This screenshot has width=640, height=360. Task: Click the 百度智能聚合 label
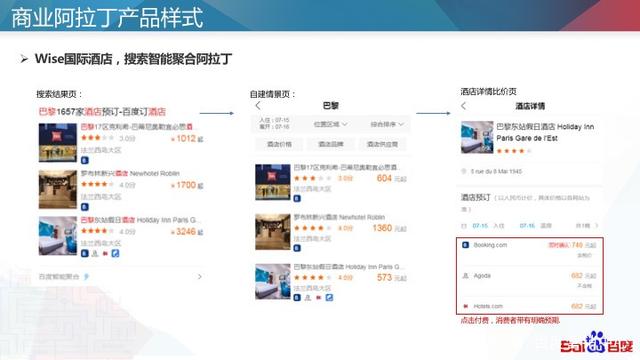(x=59, y=277)
